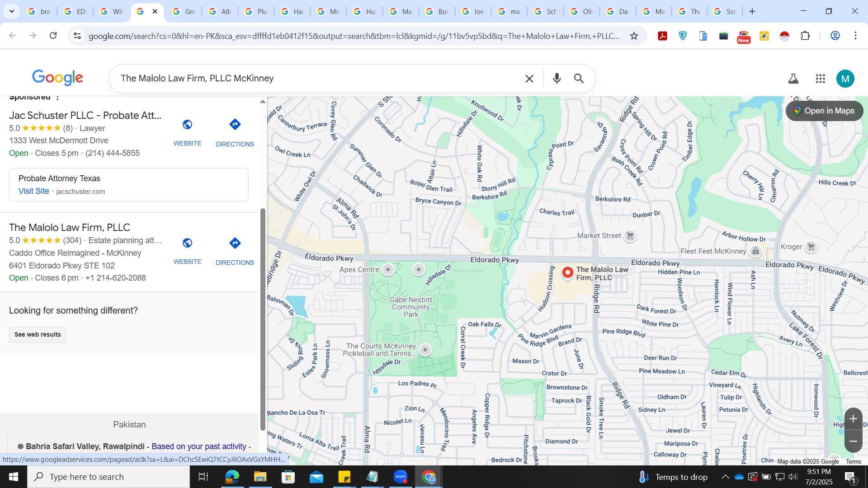The image size is (868, 488).
Task: Open the tab search dropdown arrow
Action: point(11,11)
